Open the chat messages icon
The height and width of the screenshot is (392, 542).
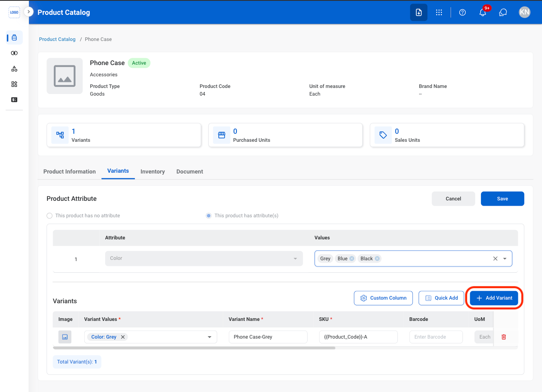[x=503, y=12]
